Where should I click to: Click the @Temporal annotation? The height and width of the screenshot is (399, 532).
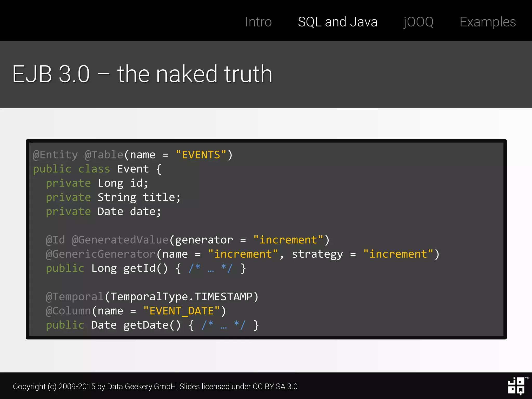pos(75,297)
